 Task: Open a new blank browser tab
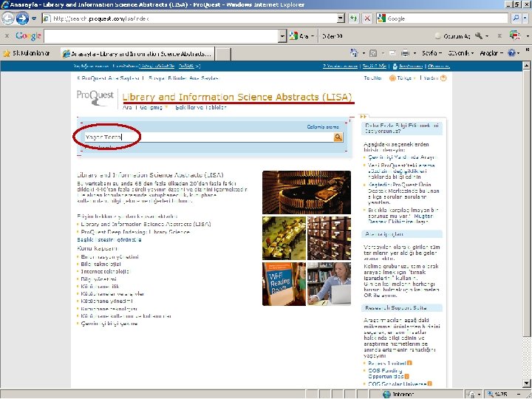pyautogui.click(x=223, y=54)
